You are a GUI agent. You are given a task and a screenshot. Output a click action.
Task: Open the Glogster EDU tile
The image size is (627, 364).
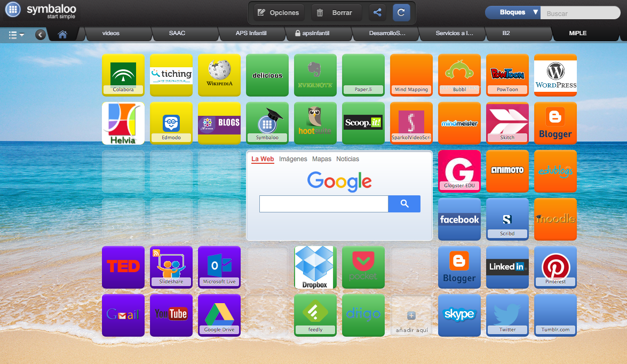tap(459, 171)
